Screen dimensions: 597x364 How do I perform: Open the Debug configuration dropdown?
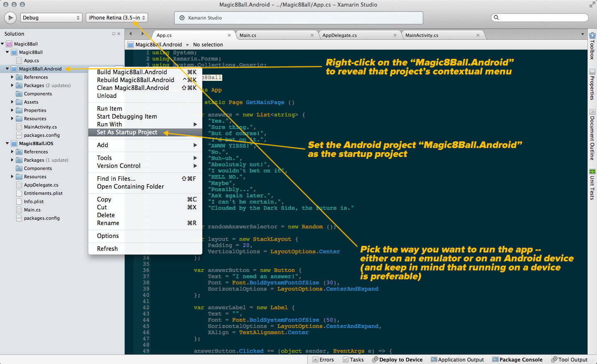51,18
